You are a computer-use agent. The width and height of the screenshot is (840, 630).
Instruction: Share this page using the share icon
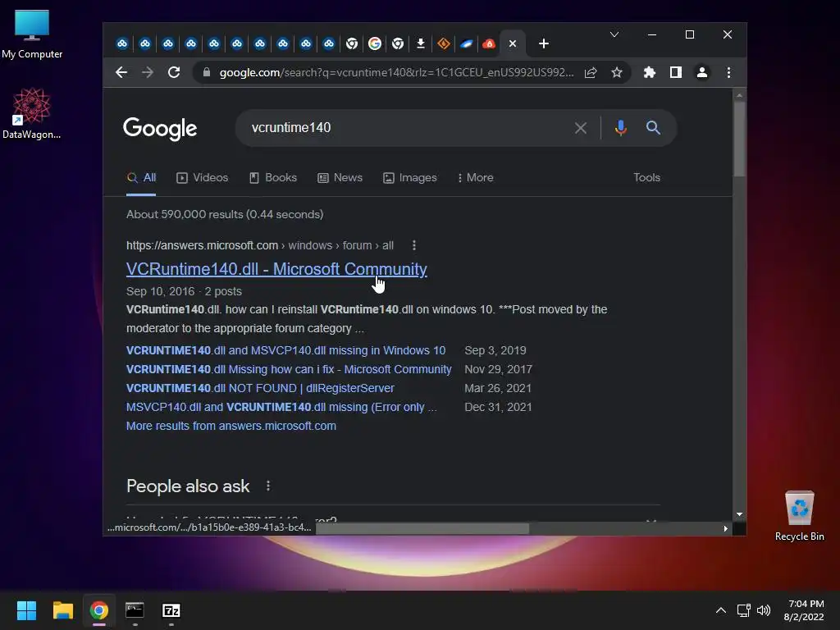[x=591, y=72]
